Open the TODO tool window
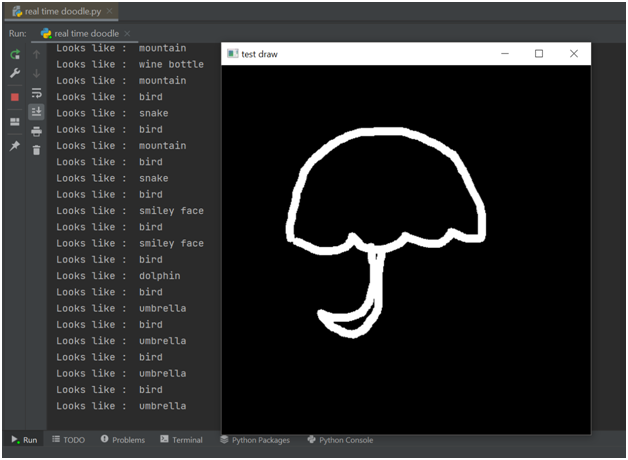This screenshot has height=460, width=628. pyautogui.click(x=68, y=440)
